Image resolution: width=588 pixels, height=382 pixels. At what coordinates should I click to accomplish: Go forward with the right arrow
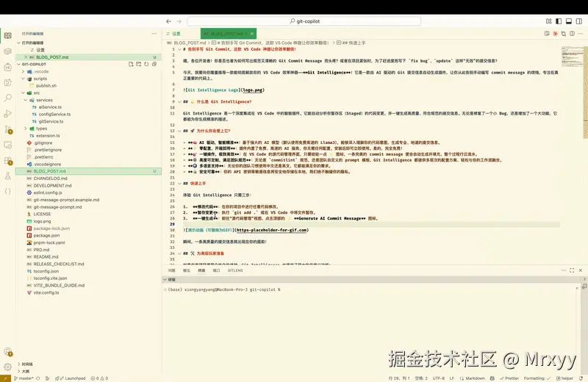tap(179, 21)
